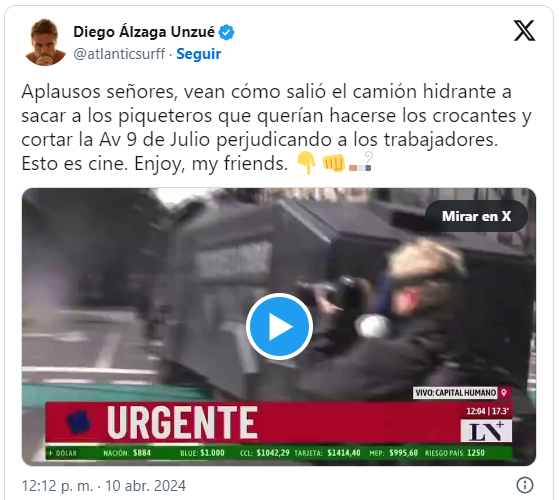Click the location pin beside Capital Humano
Screen dimensions: 559x500
click(504, 393)
